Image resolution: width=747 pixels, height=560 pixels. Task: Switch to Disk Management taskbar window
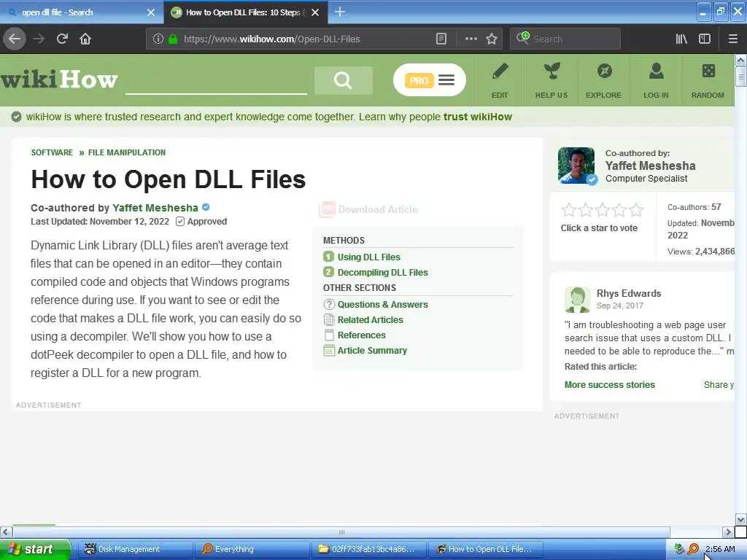coord(134,549)
